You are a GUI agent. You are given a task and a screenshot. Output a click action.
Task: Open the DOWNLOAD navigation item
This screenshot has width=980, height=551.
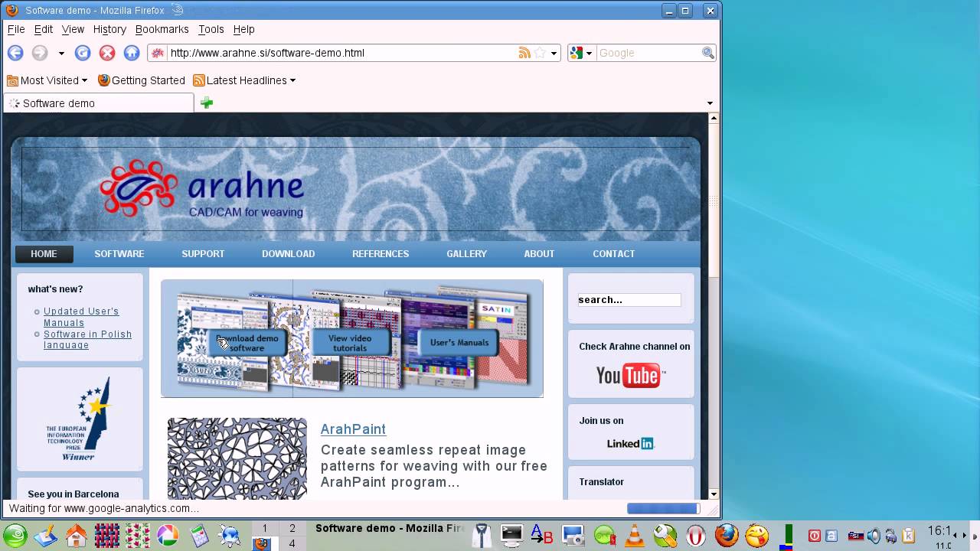click(x=289, y=254)
